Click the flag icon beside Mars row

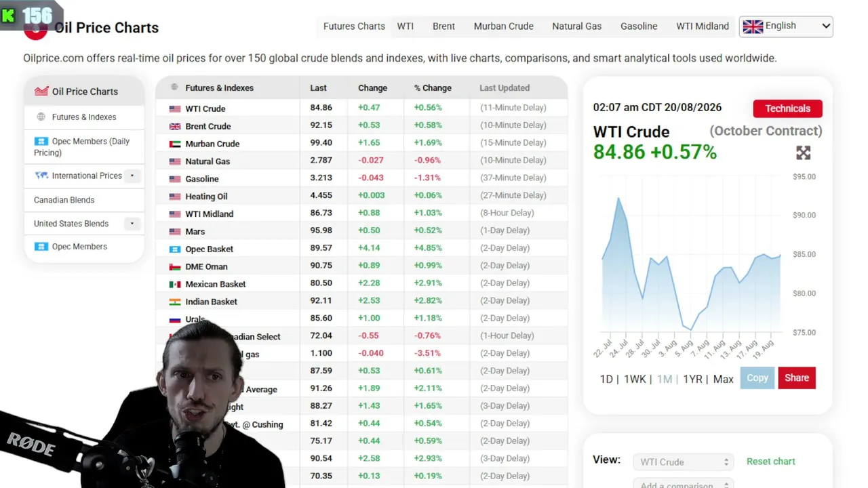click(x=175, y=232)
